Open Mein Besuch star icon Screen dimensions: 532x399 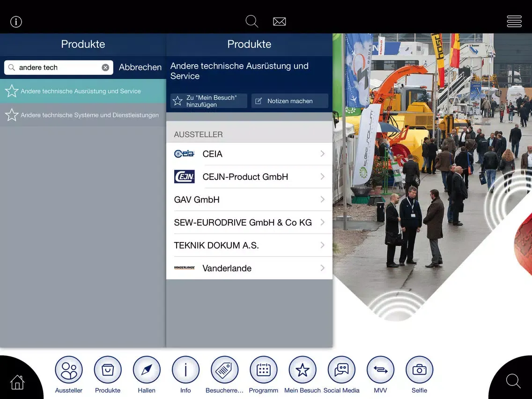pyautogui.click(x=303, y=370)
